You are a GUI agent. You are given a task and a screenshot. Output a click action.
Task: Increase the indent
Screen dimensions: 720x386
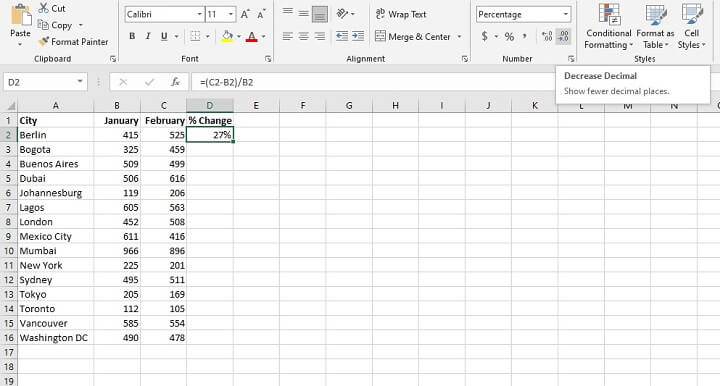(358, 36)
